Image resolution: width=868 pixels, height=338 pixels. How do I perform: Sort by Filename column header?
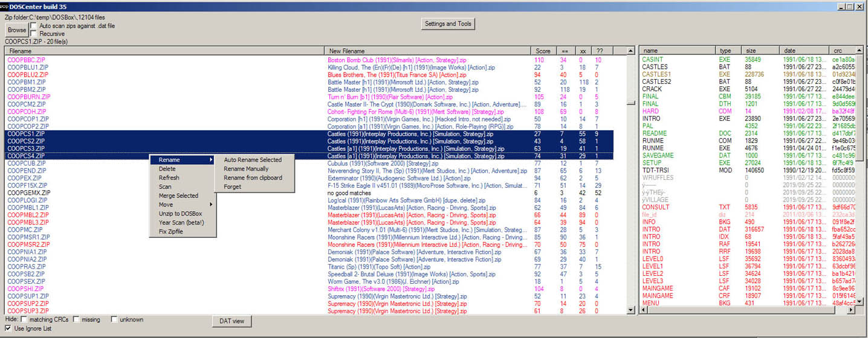[164, 51]
